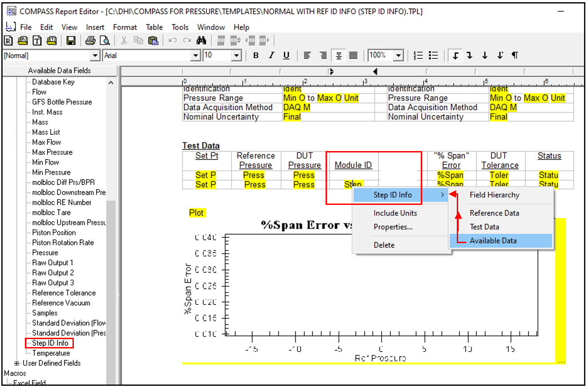Click the New Report toolbar icon
The height and width of the screenshot is (388, 588).
pyautogui.click(x=8, y=41)
